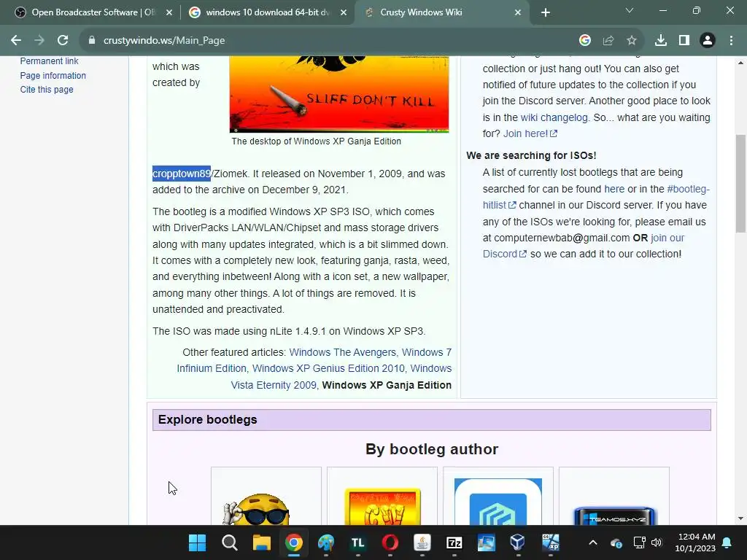Switch to windows 10 download tab
Image resolution: width=747 pixels, height=560 pixels.
click(267, 12)
